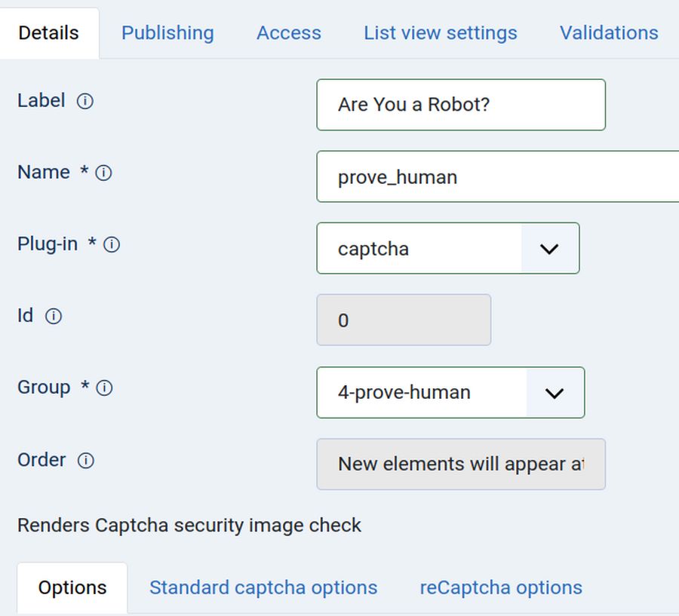
Task: Expand the Plug-in dropdown showing captcha
Action: pyautogui.click(x=419, y=248)
